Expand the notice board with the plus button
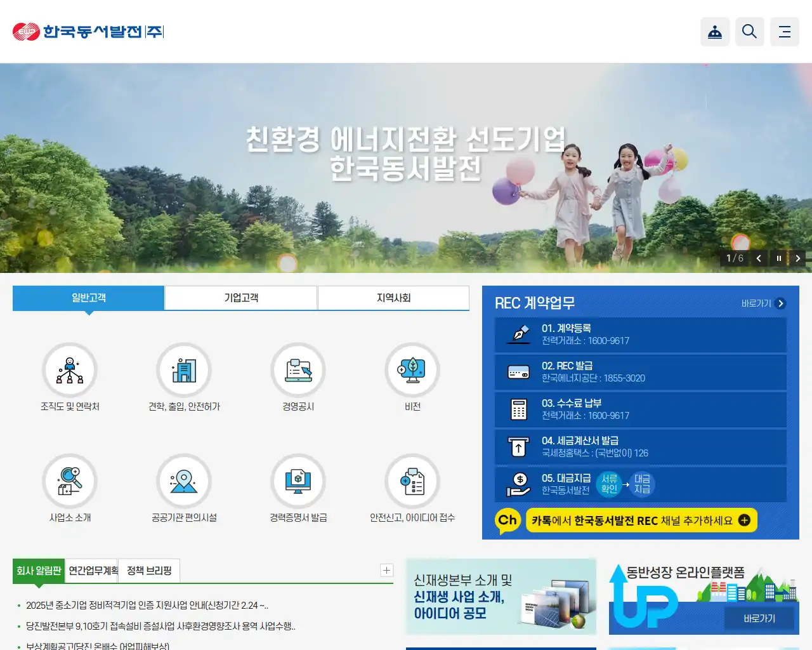 click(x=386, y=570)
